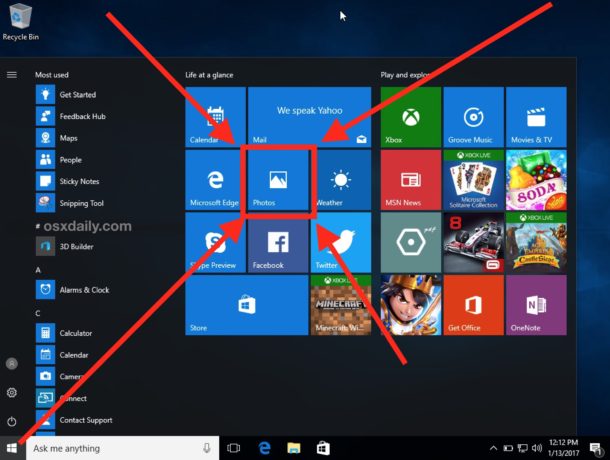Open Settings gear in Start menu
The width and height of the screenshot is (610, 460).
pyautogui.click(x=12, y=393)
